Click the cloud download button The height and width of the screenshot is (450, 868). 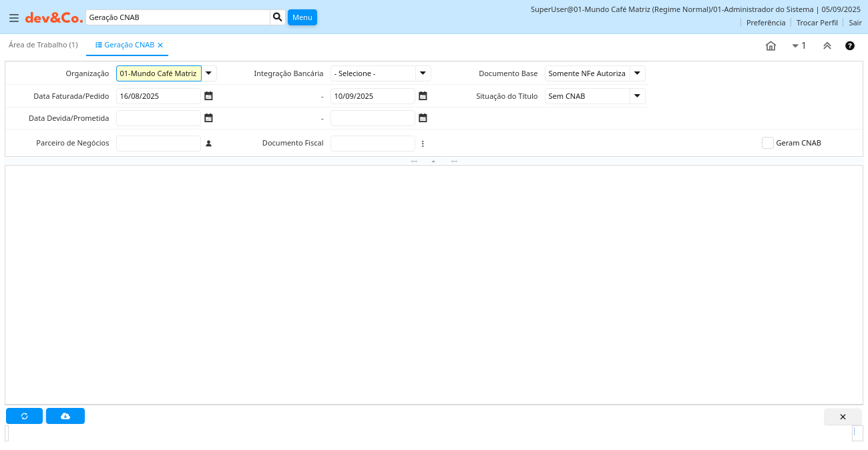pyautogui.click(x=65, y=416)
